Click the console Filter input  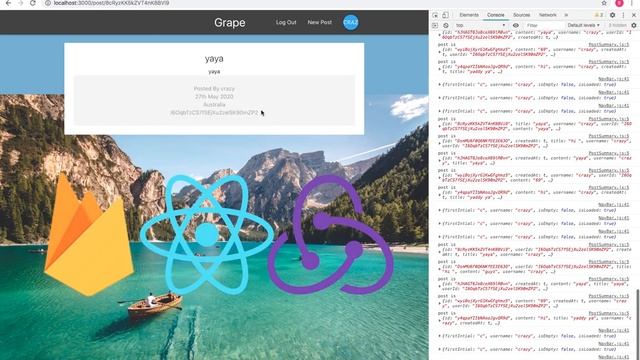pyautogui.click(x=543, y=25)
